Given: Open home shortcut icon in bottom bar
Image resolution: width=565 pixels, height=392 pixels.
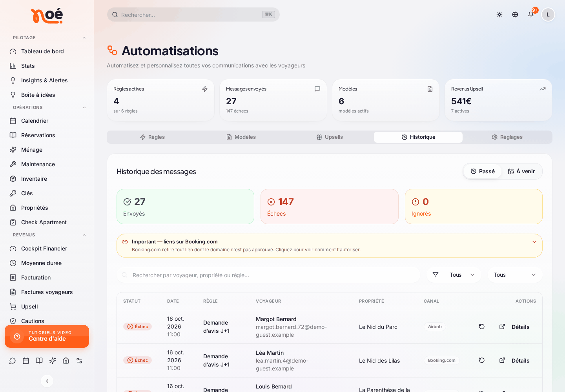Looking at the screenshot, I should click(66, 361).
